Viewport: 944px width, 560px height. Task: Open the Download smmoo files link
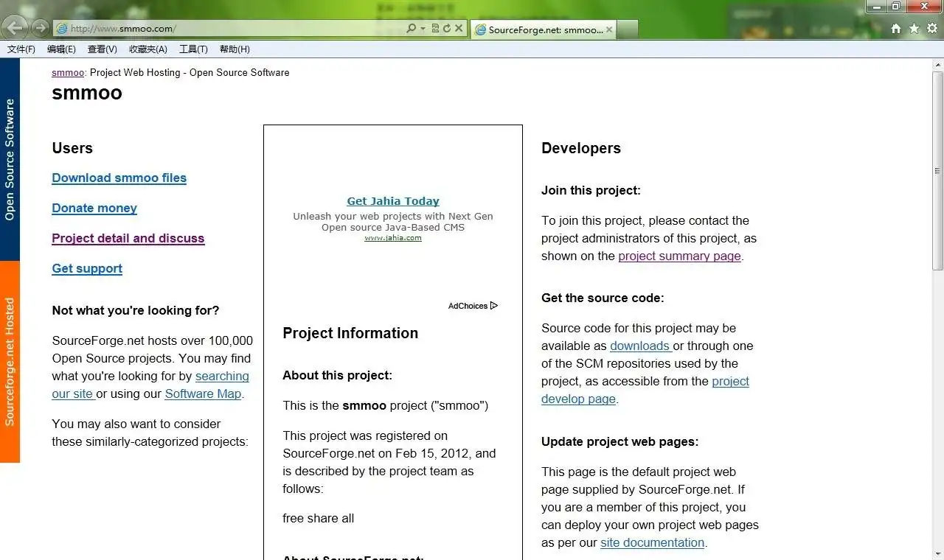119,178
